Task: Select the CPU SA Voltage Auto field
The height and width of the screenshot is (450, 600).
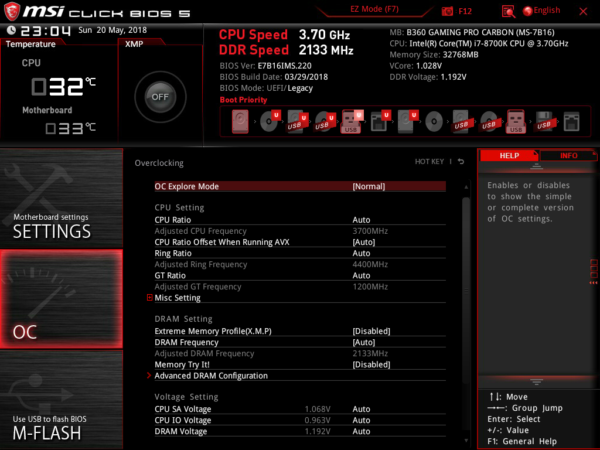Action: coord(361,409)
